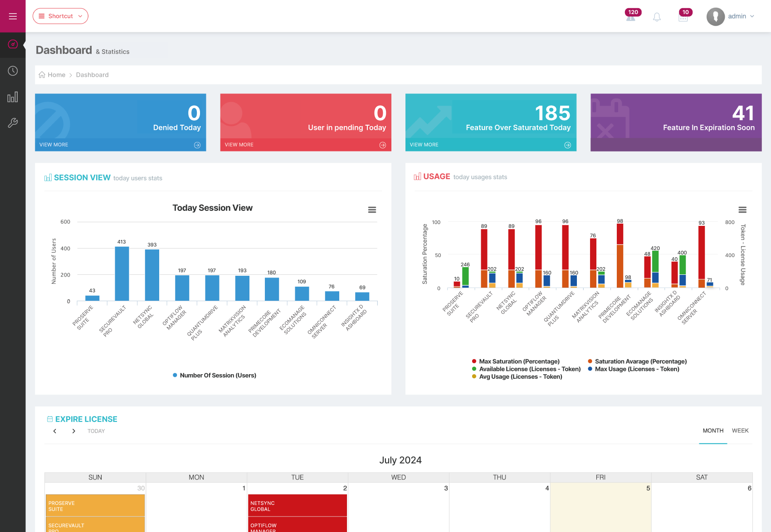Viewport: 771px width, 532px height.
Task: Open the calendar icon with 10 badge
Action: click(683, 17)
